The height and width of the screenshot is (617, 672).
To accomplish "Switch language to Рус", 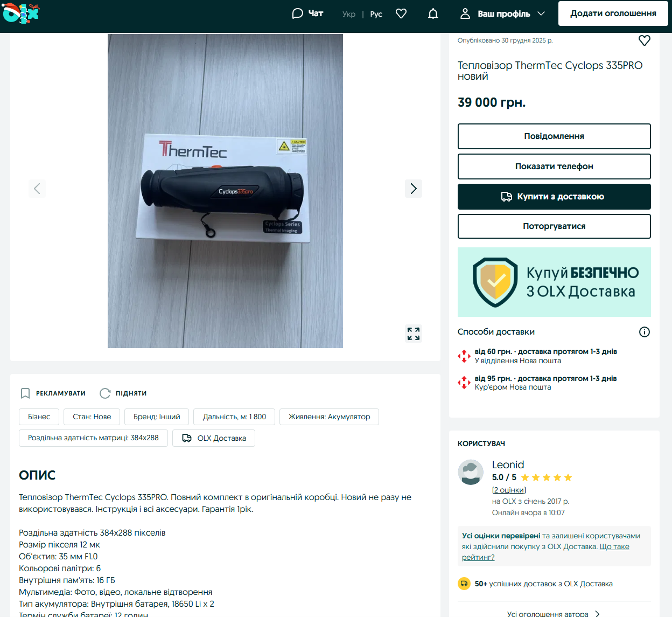I will click(376, 14).
